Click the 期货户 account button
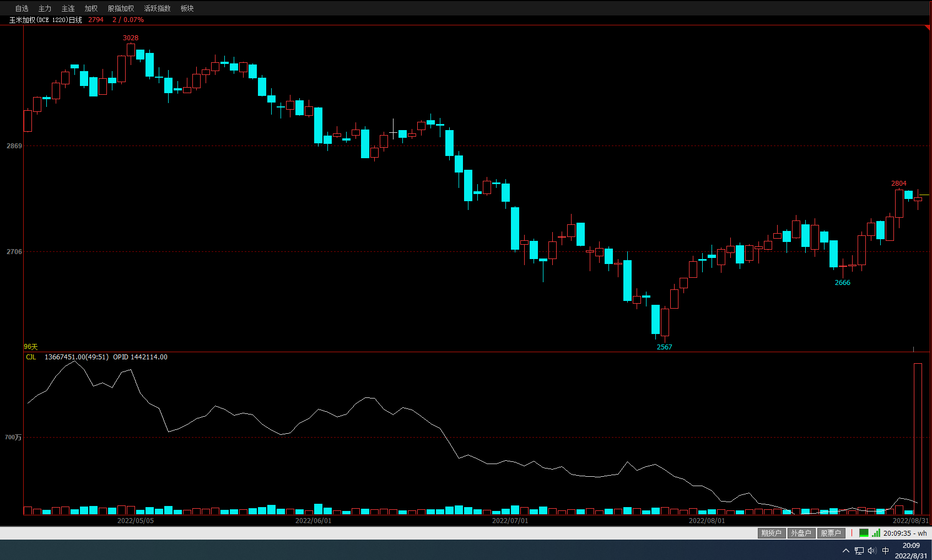The width and height of the screenshot is (932, 560). [771, 533]
